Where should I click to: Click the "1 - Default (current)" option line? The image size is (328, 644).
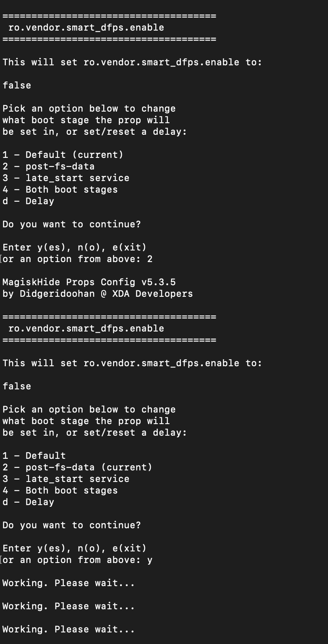(63, 155)
